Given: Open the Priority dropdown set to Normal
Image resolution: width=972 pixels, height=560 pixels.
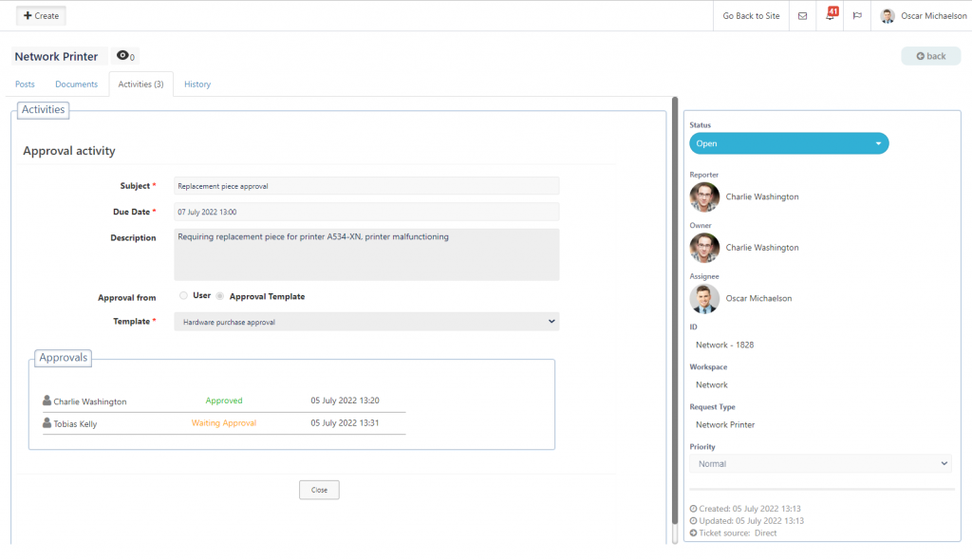Looking at the screenshot, I should pos(821,464).
